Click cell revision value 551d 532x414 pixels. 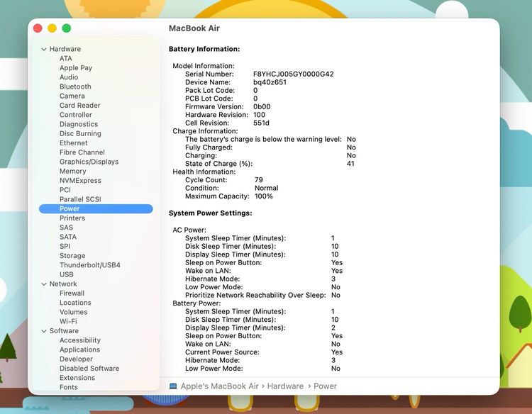coord(261,123)
